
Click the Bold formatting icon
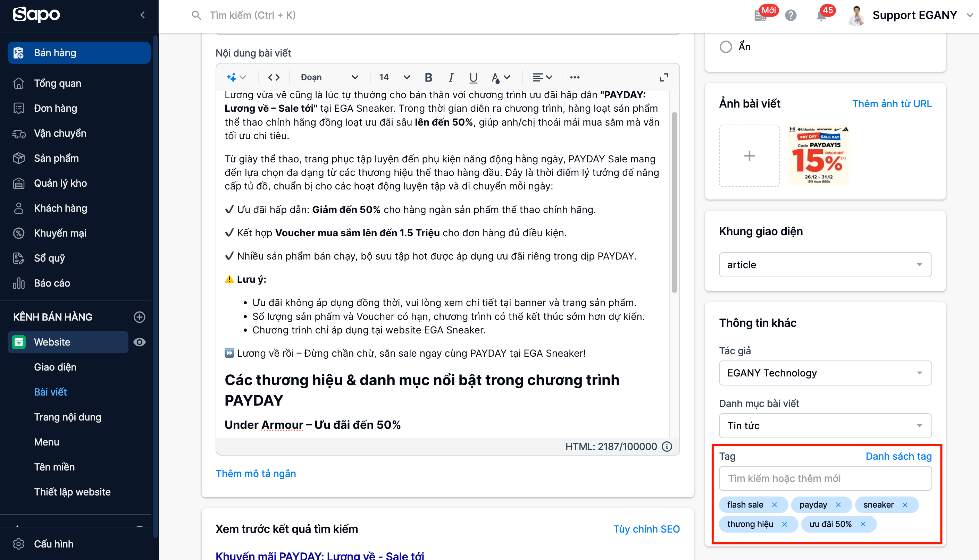pos(428,77)
